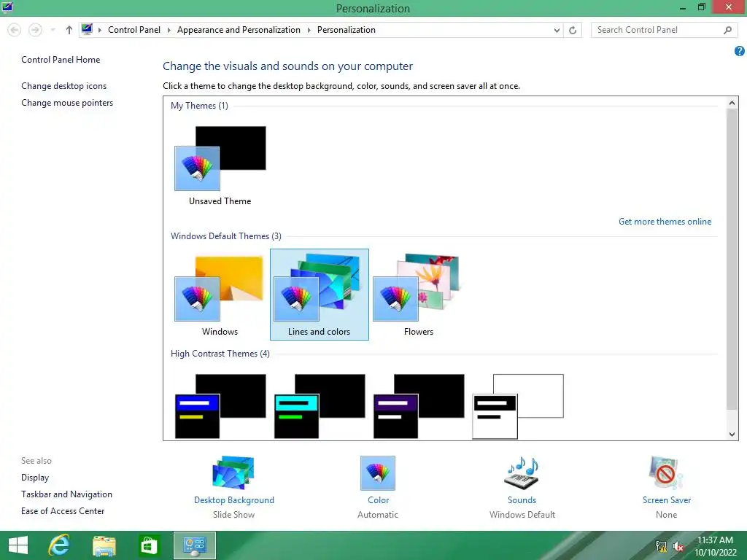Click the Screen Saver text link
The width and height of the screenshot is (747, 560).
(666, 500)
